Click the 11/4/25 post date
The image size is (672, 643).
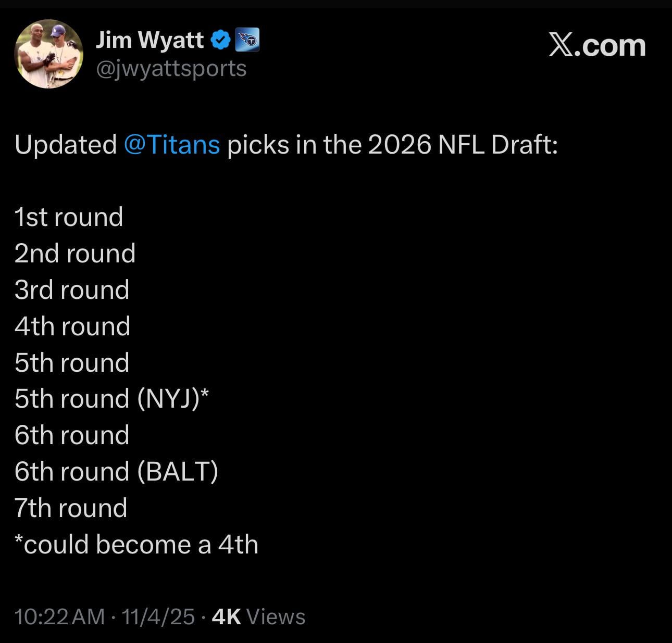(x=158, y=617)
